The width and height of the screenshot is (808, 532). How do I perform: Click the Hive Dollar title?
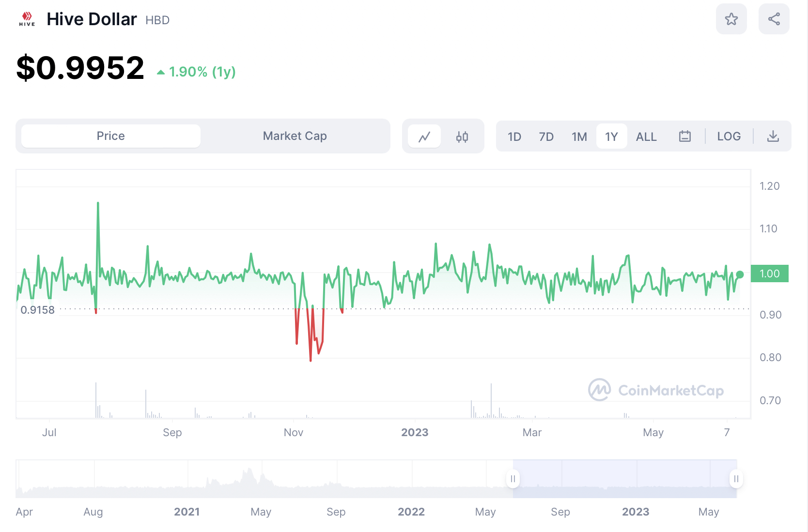pos(92,19)
